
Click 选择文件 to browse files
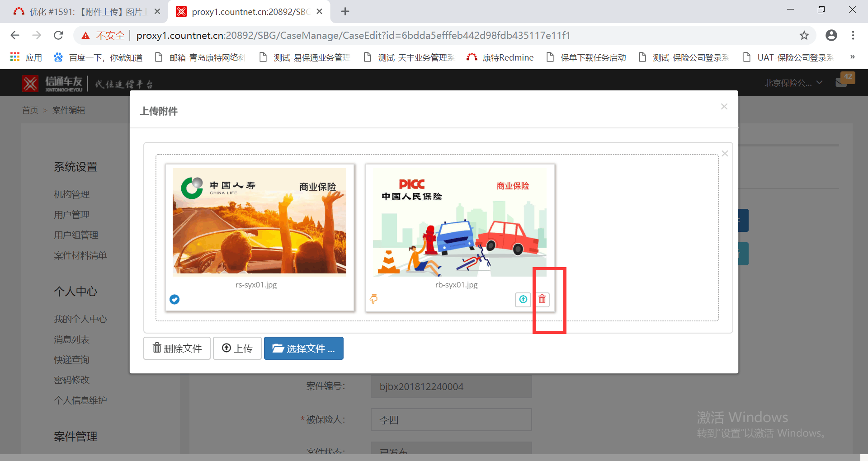pyautogui.click(x=304, y=348)
